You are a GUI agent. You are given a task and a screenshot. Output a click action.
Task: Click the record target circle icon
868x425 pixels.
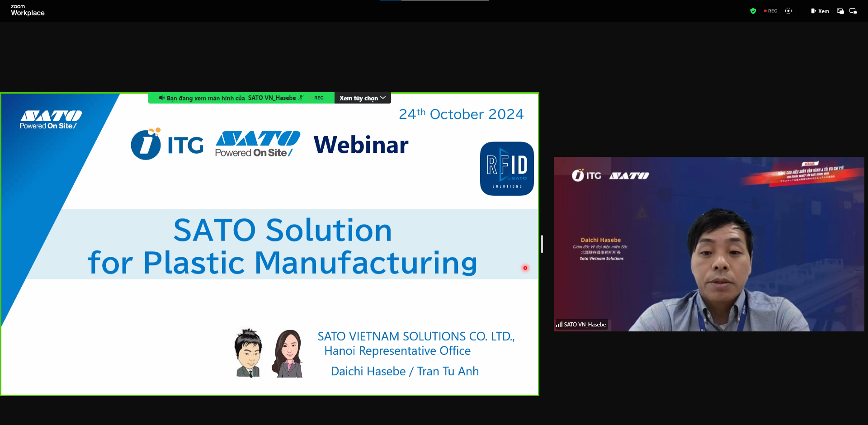tap(788, 11)
